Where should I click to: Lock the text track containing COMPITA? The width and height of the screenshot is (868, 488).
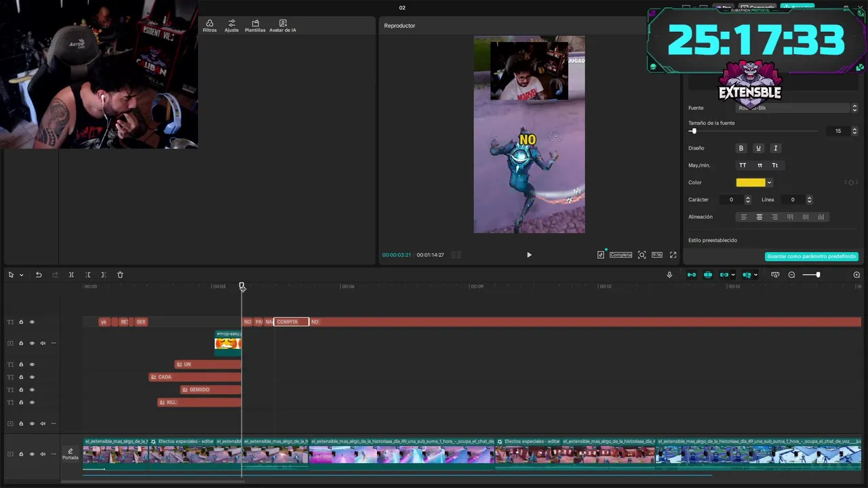click(x=21, y=322)
